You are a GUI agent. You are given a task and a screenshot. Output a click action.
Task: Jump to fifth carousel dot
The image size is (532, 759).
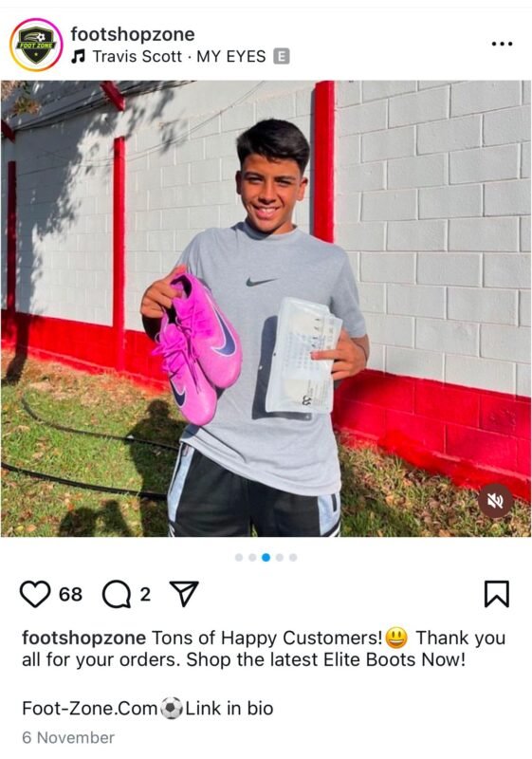click(x=293, y=558)
